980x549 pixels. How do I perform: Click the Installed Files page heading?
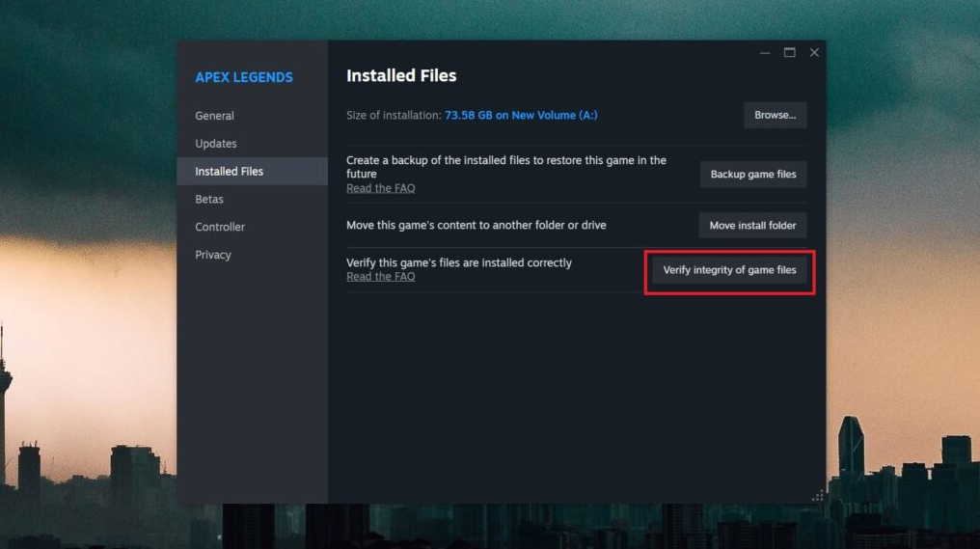[x=401, y=75]
